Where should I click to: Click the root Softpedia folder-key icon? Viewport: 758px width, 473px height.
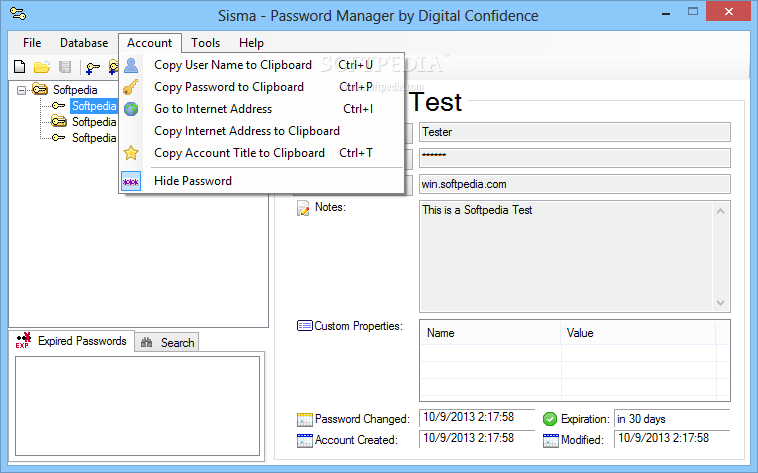(x=40, y=89)
